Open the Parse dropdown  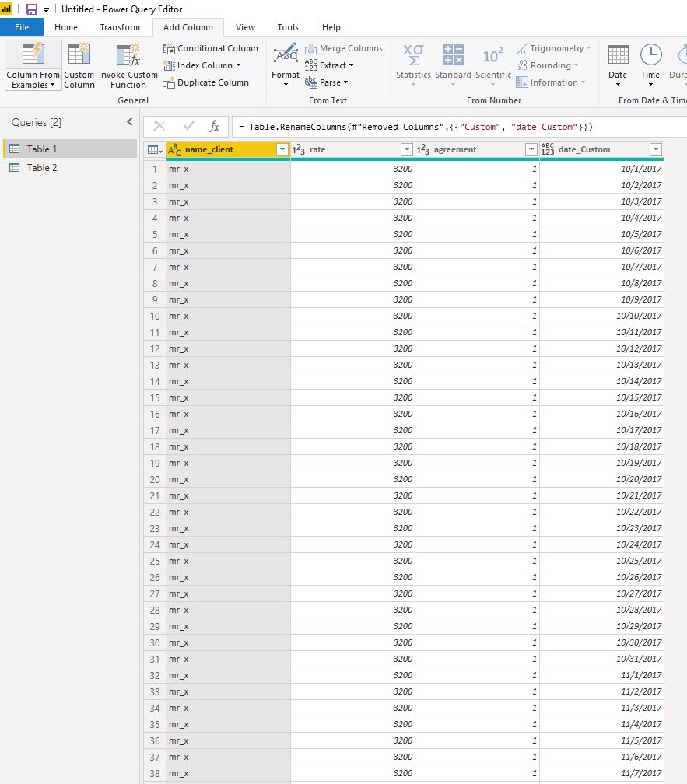point(326,82)
